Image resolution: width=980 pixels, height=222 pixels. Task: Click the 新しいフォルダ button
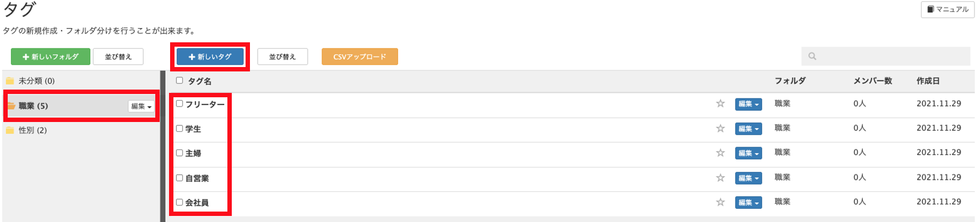[51, 57]
